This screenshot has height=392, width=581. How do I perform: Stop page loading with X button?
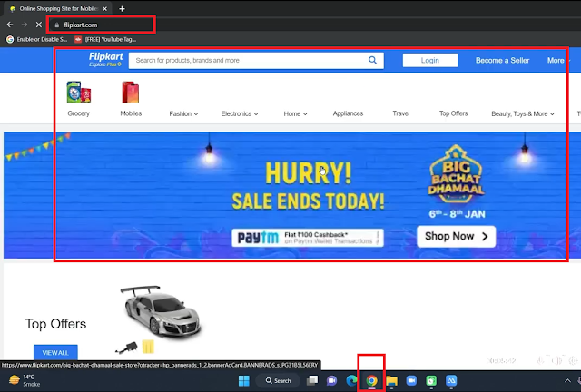tap(38, 24)
